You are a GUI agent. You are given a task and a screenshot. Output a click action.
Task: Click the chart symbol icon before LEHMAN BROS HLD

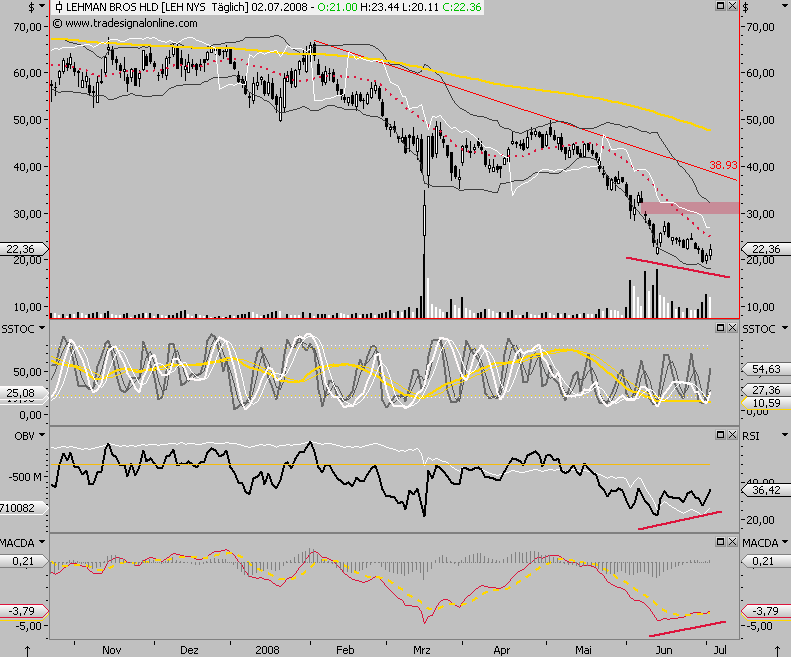(59, 7)
